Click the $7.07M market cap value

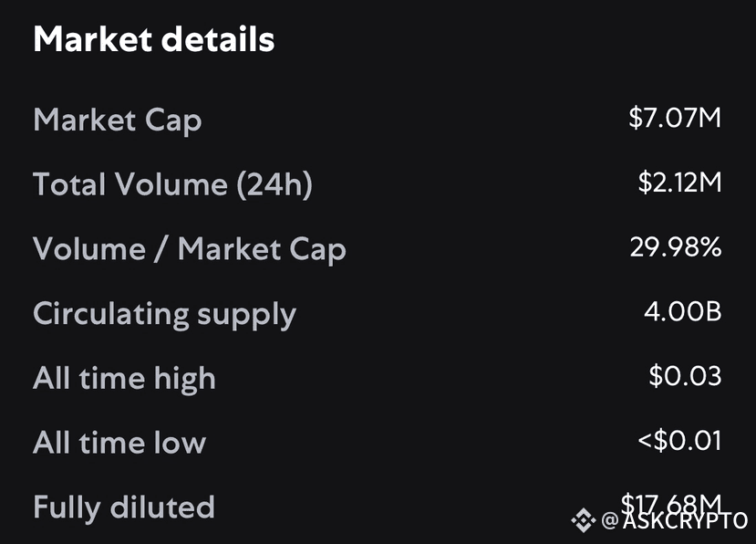(675, 118)
